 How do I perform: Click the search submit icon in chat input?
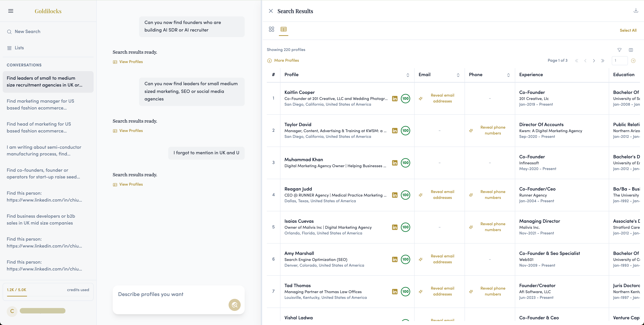[x=234, y=305]
